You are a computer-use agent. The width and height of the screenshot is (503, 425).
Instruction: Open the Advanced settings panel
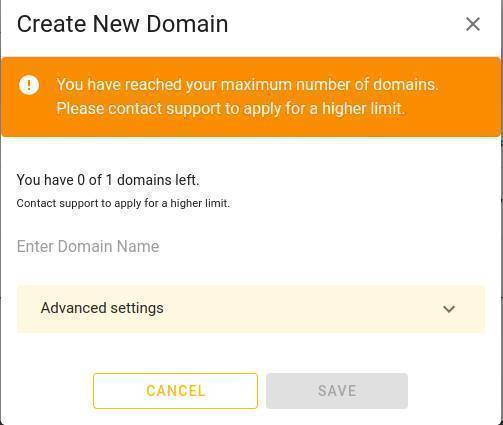(x=251, y=309)
